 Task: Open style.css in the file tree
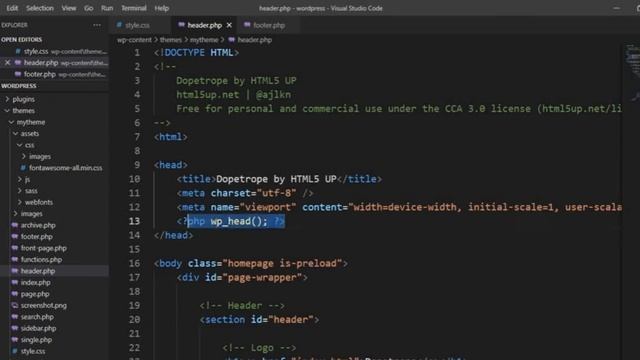click(x=33, y=351)
